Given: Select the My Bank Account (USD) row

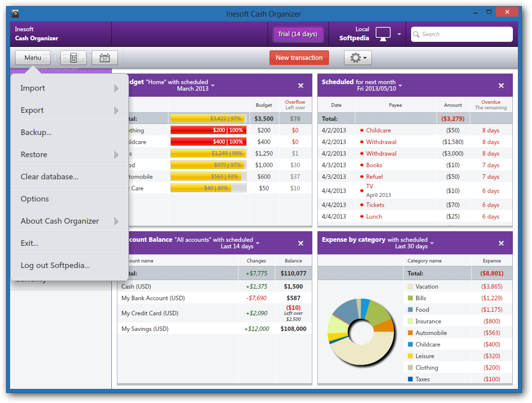Looking at the screenshot, I should tap(215, 298).
